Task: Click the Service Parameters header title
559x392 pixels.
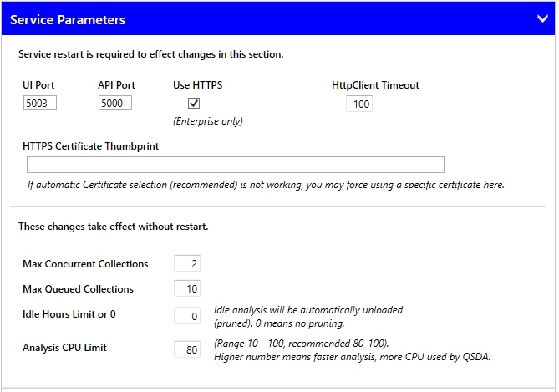Action: coord(68,19)
